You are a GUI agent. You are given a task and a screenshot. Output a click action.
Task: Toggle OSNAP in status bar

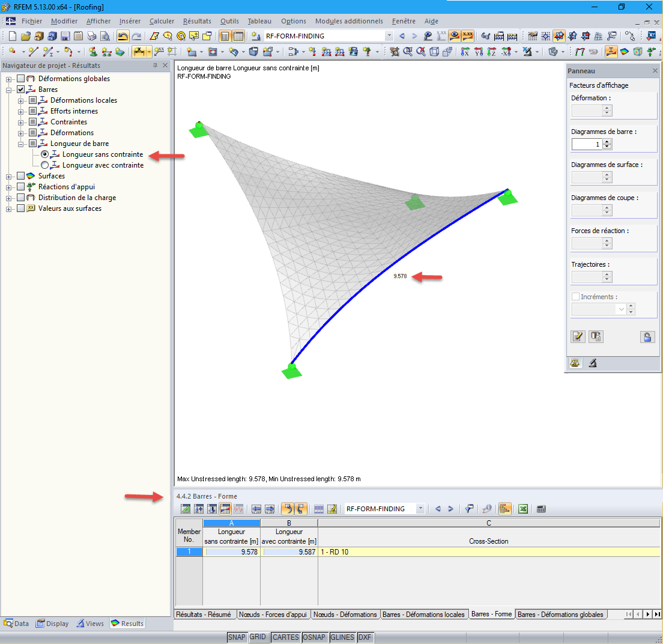(313, 637)
